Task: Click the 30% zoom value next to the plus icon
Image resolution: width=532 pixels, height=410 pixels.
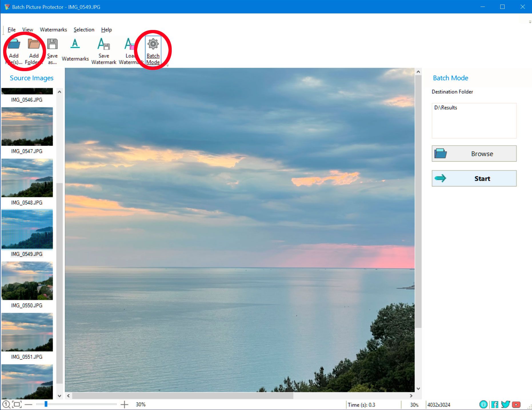Action: 141,404
